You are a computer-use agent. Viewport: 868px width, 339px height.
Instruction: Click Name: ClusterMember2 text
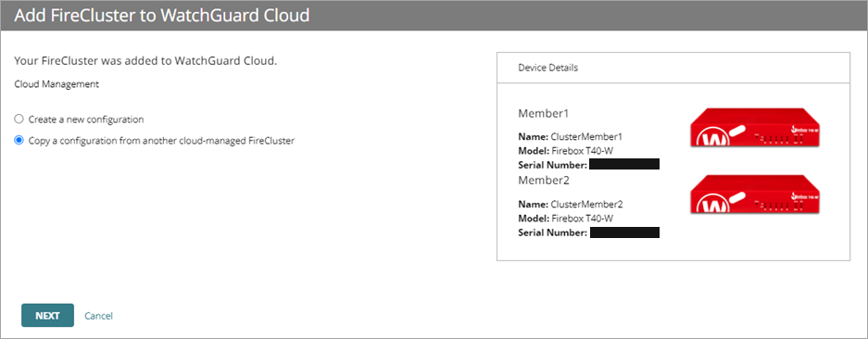point(571,204)
